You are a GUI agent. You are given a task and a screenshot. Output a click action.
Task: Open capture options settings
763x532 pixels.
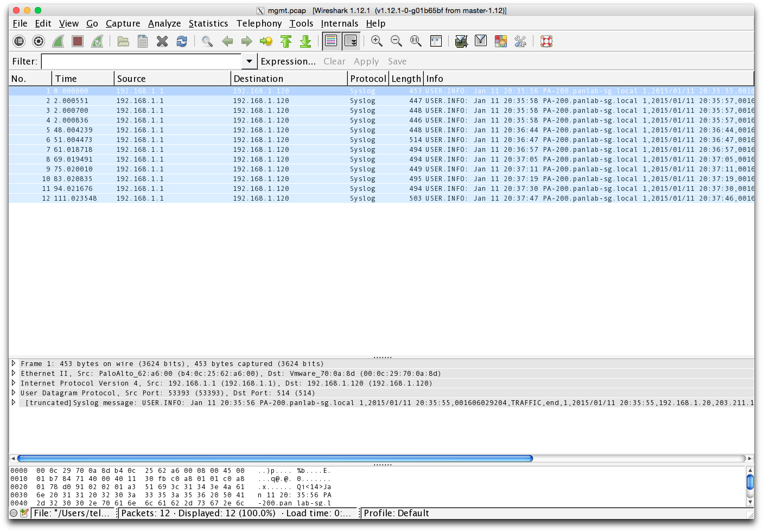coord(37,41)
